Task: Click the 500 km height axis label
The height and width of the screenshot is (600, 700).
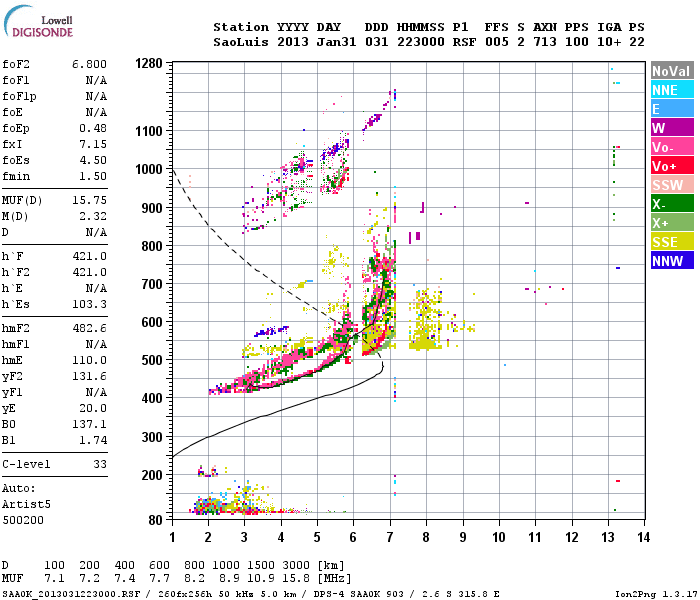Action: [x=152, y=360]
